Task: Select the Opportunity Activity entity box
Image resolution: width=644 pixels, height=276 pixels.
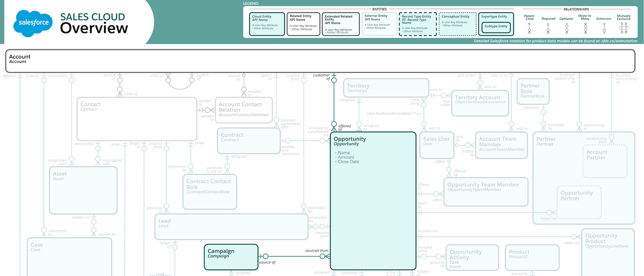Action: (x=472, y=257)
